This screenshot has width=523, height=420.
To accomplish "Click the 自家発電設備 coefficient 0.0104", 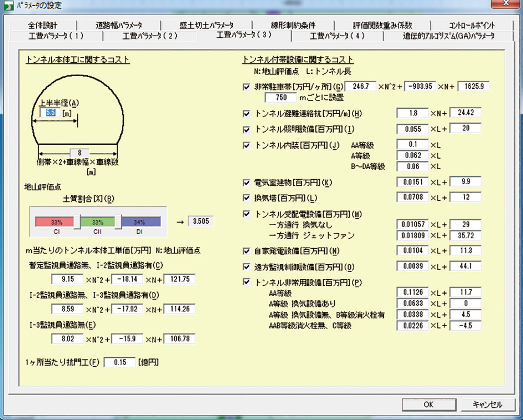I will [413, 251].
